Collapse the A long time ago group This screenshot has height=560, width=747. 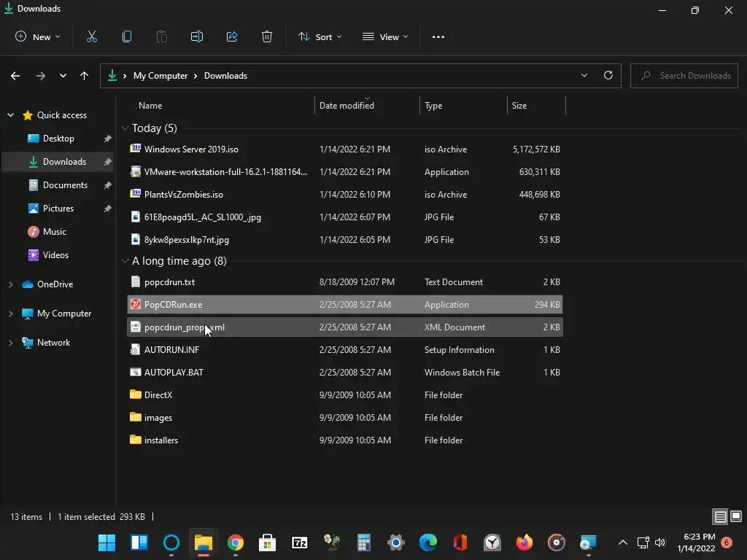click(125, 261)
